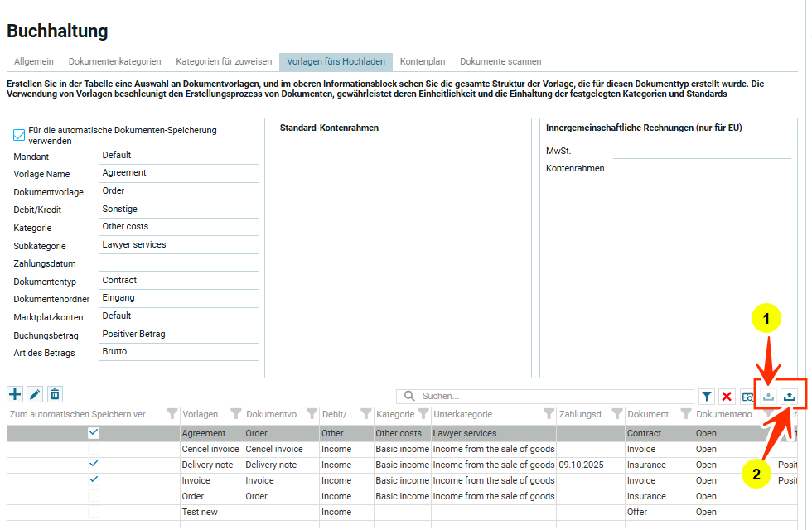812x530 pixels.
Task: Toggle automatic document saving checkbox in form
Action: 19,135
